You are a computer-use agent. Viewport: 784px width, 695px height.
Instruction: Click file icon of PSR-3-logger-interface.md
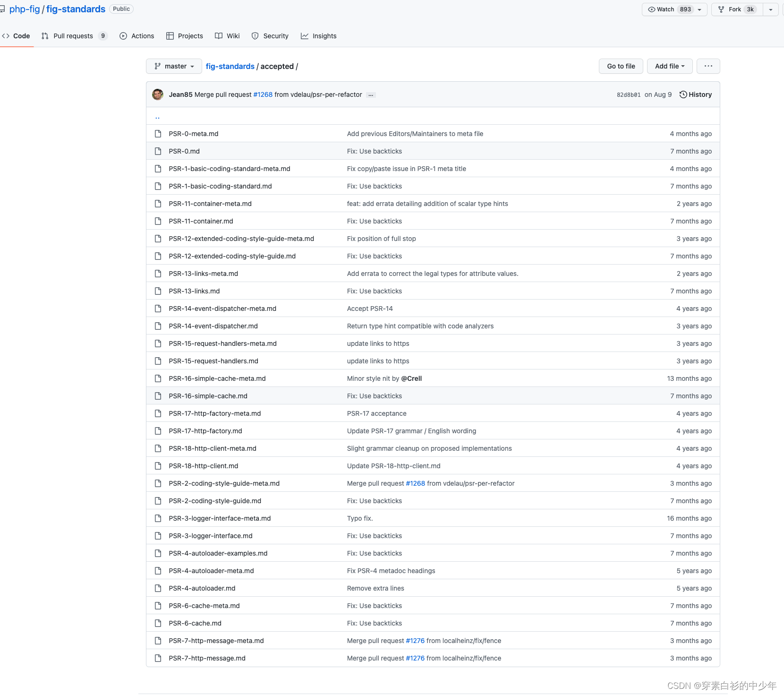point(158,536)
